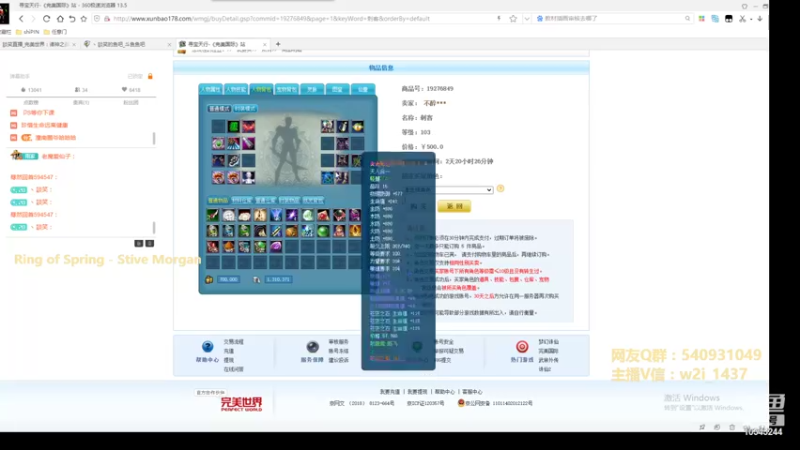Click the browser search box
The width and height of the screenshot is (800, 450).
pos(612,18)
